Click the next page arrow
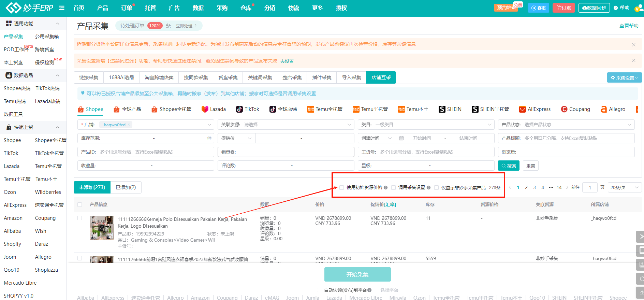This screenshot has width=644, height=300. coord(567,187)
